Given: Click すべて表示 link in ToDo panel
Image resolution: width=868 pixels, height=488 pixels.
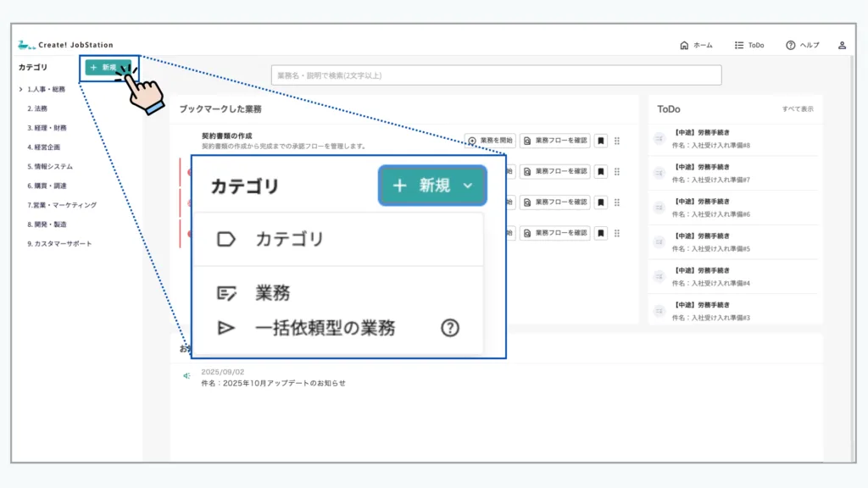Looking at the screenshot, I should pyautogui.click(x=797, y=109).
